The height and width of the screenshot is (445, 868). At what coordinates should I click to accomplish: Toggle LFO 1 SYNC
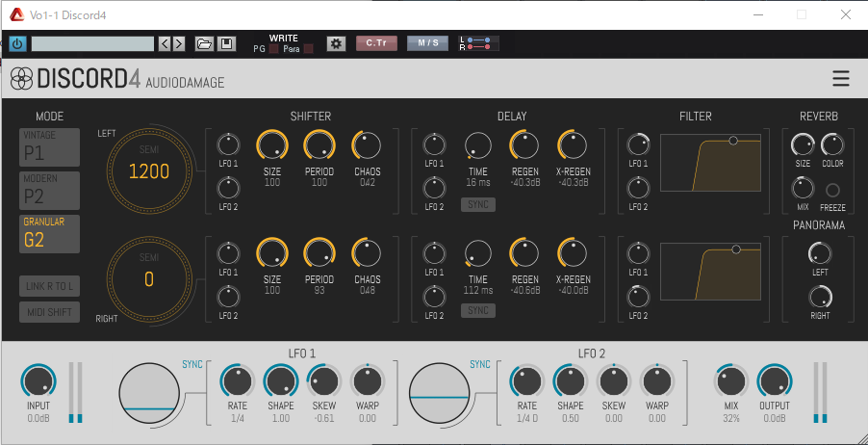192,364
